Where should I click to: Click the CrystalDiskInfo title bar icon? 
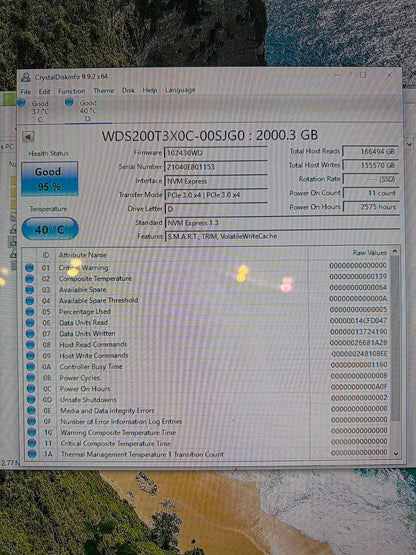[26, 77]
